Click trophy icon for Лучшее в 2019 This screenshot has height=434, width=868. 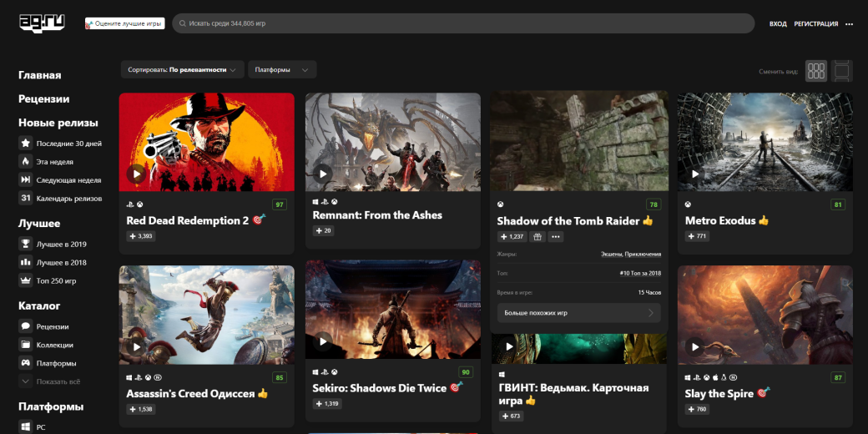click(26, 244)
